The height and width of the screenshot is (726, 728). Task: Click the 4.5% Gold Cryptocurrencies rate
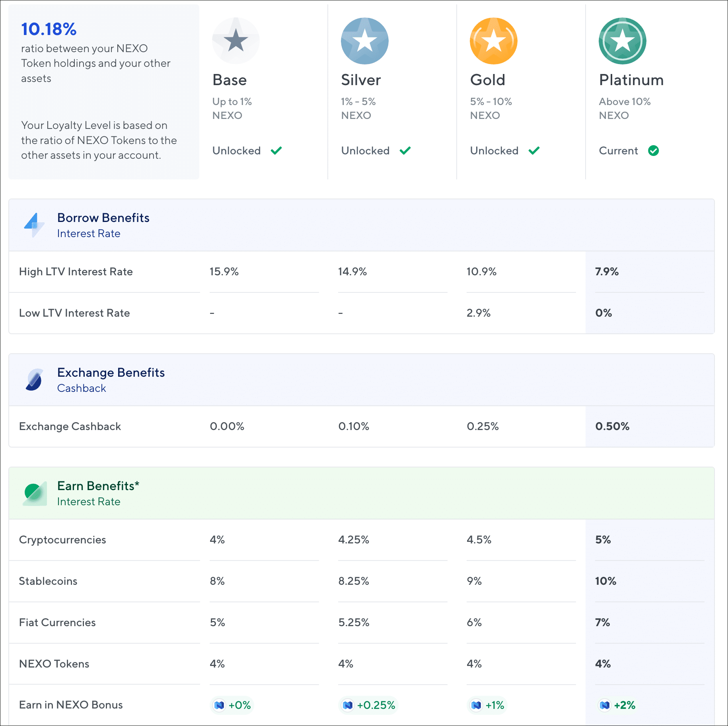point(479,540)
